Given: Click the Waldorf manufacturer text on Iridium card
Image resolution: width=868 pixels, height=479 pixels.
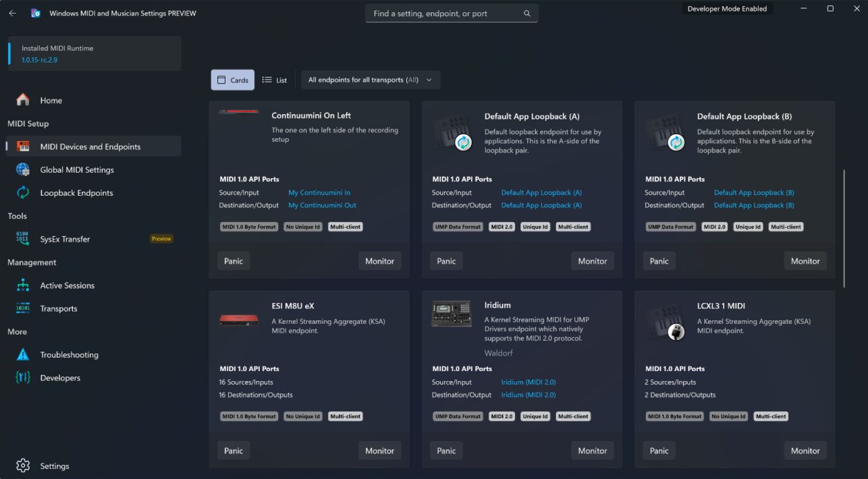Looking at the screenshot, I should point(498,353).
